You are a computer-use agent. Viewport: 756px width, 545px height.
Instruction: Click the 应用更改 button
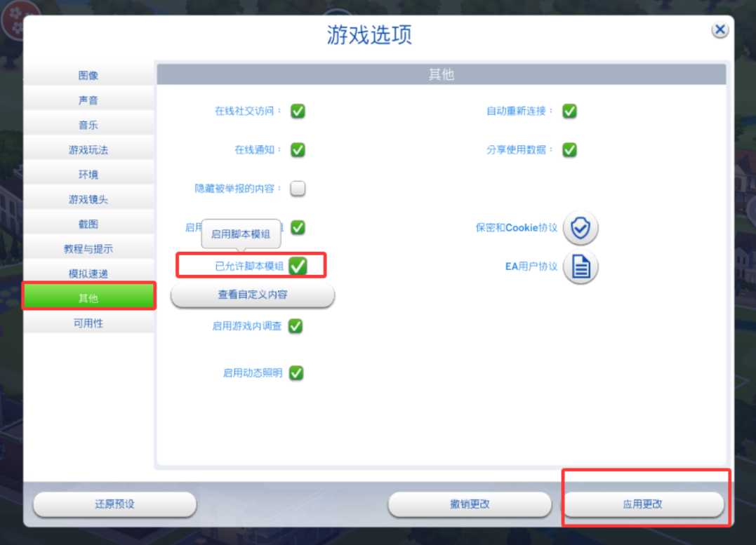pos(644,504)
